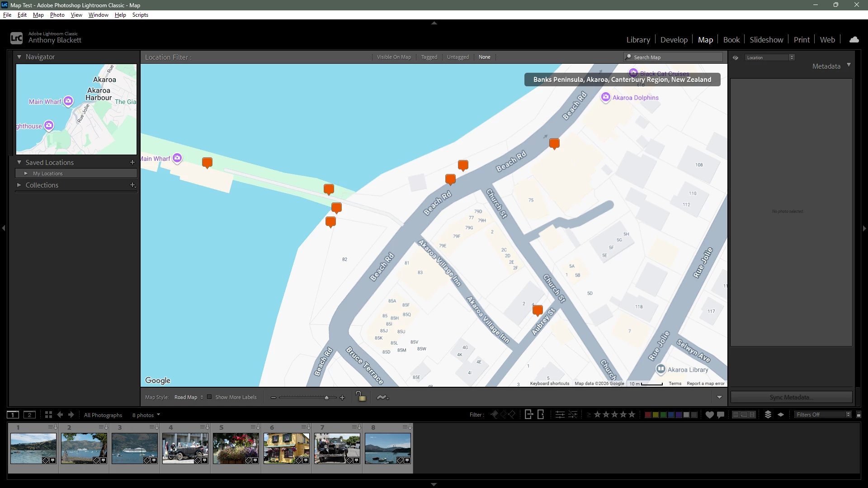868x488 pixels.
Task: Collapse the Metadata panel triangle
Action: 849,65
